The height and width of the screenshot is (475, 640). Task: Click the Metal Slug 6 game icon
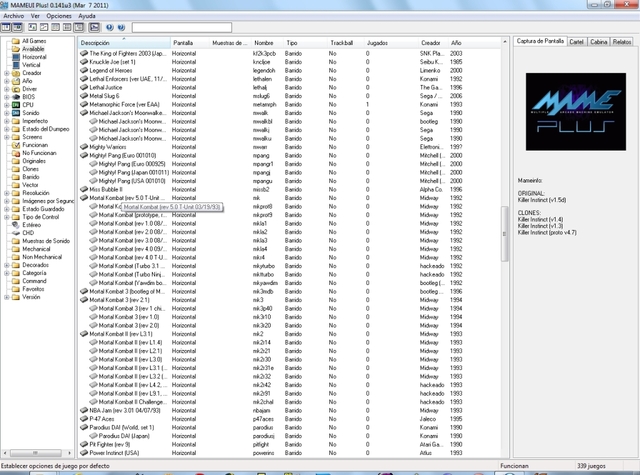(84, 95)
